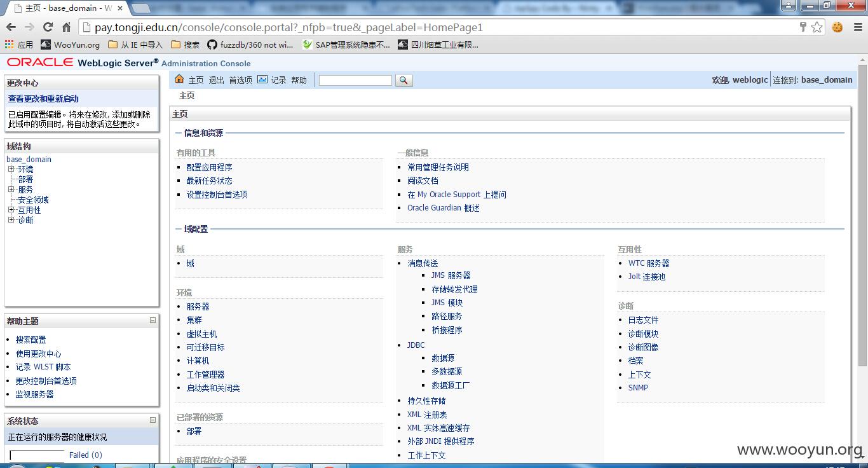Click the console search input field
Viewport: 868px width, 468px height.
[355, 80]
